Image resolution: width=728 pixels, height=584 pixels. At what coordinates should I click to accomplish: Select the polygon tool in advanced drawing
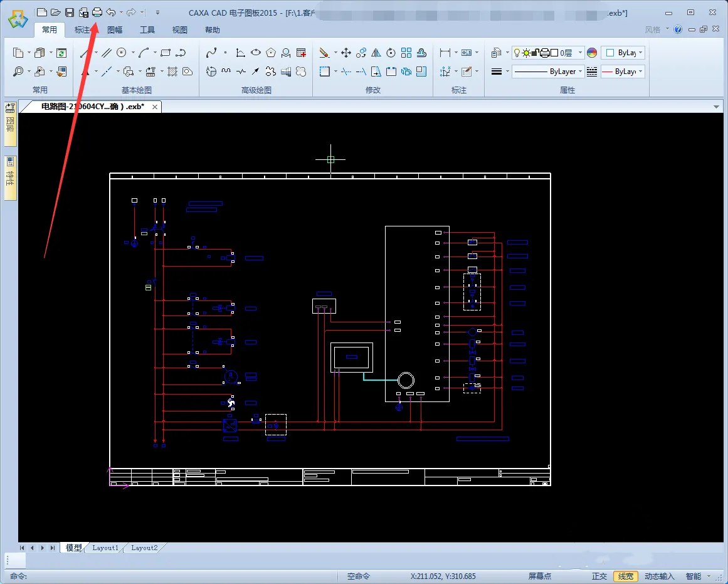pyautogui.click(x=271, y=53)
